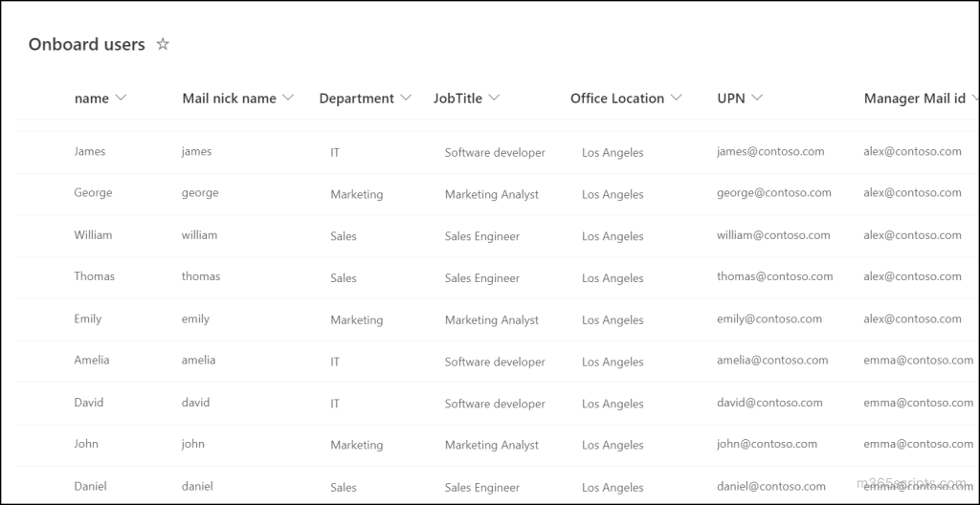This screenshot has height=505, width=980.
Task: Open the name column dropdown
Action: [x=120, y=99]
